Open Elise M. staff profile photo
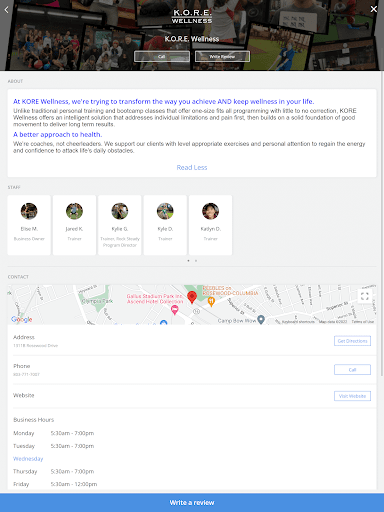Viewport: 384px width, 512px height. coord(29,211)
